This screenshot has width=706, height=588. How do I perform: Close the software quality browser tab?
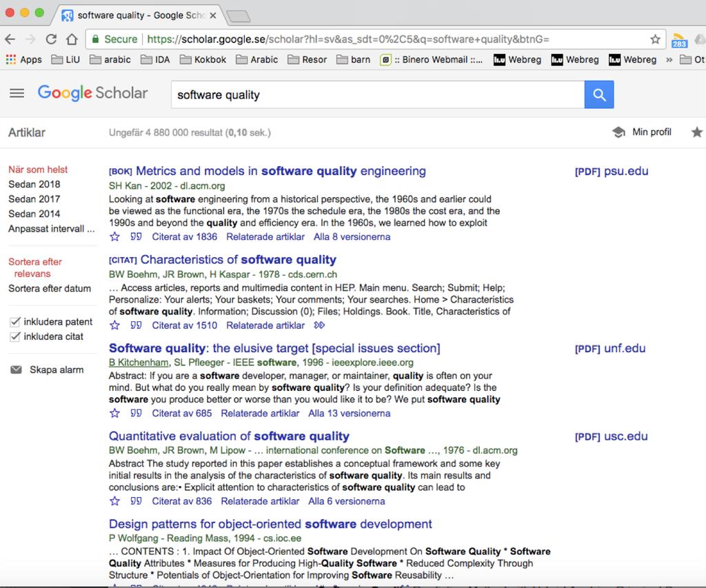click(x=213, y=15)
